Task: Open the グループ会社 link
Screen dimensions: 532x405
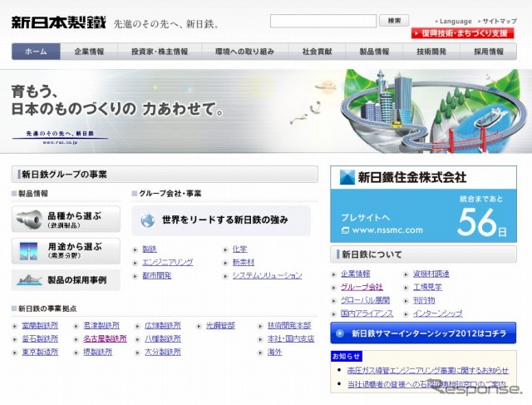Action: pyautogui.click(x=362, y=287)
